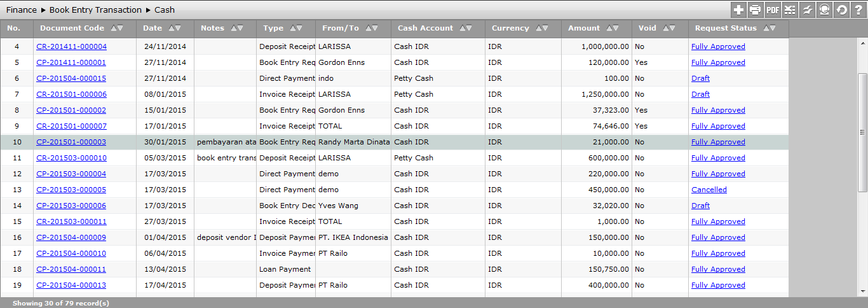
Task: Select the 'Loan Payment' type cell
Action: (x=285, y=269)
